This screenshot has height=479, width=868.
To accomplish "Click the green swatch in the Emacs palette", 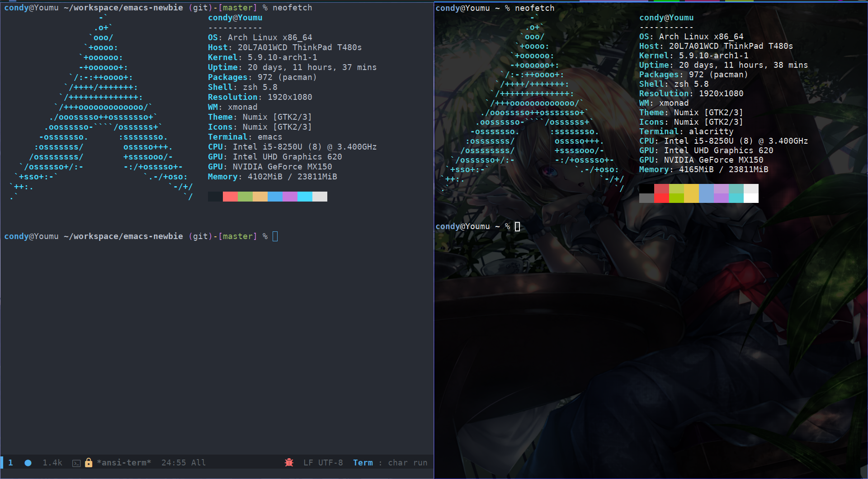I will point(245,197).
